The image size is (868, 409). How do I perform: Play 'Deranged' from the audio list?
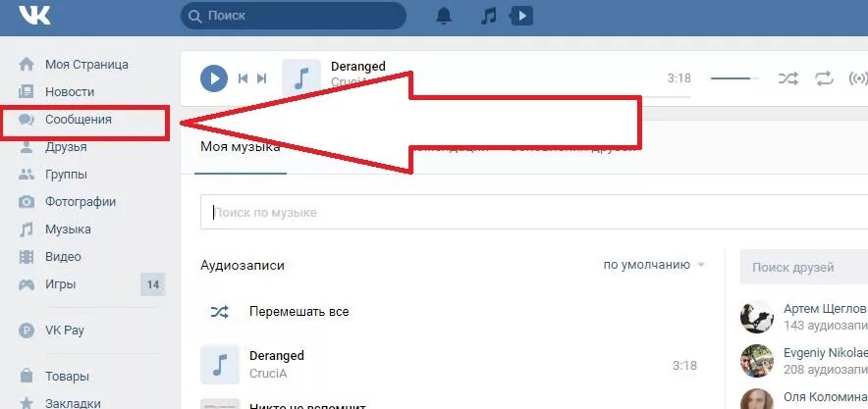[277, 355]
